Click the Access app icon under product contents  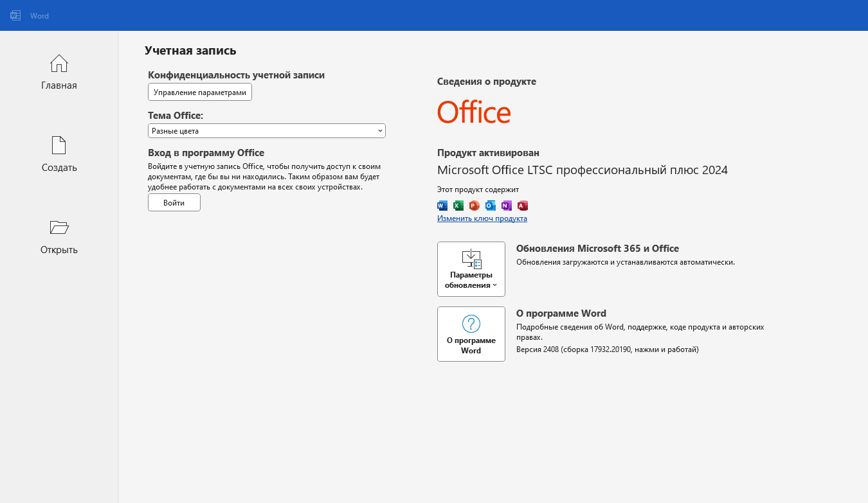523,206
